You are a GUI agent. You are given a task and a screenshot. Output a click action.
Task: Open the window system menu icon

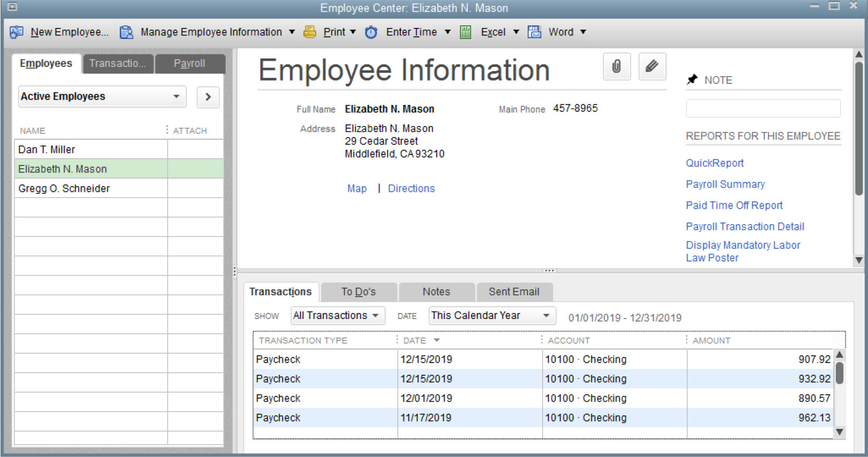click(12, 7)
